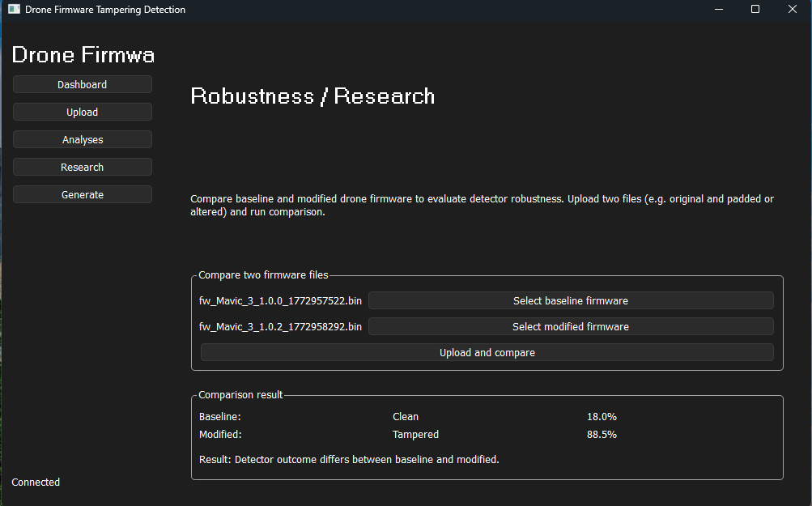Viewport: 812px width, 506px height.
Task: Click the 88.5% tampered score value
Action: pos(602,434)
